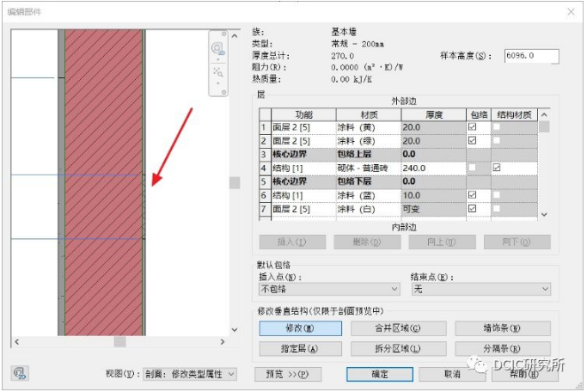
Task: Click the 修改(M) button
Action: click(300, 328)
